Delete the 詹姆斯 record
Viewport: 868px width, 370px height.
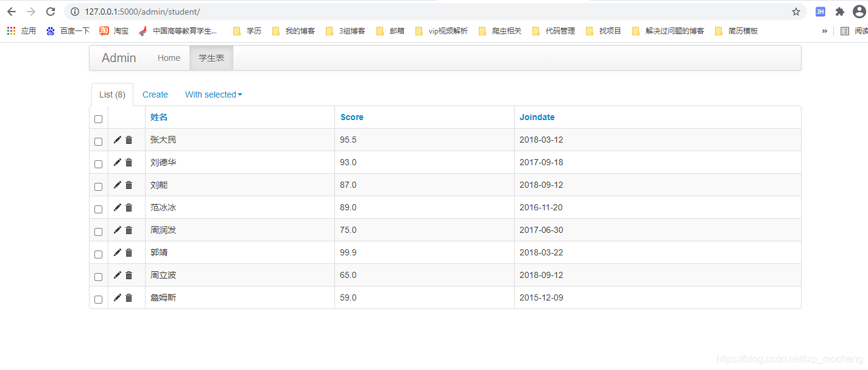coord(129,297)
